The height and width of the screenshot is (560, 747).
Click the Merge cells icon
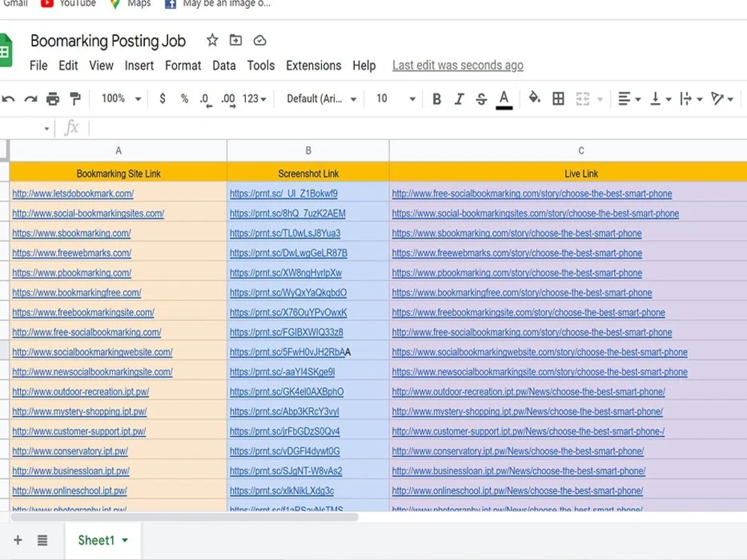point(583,99)
